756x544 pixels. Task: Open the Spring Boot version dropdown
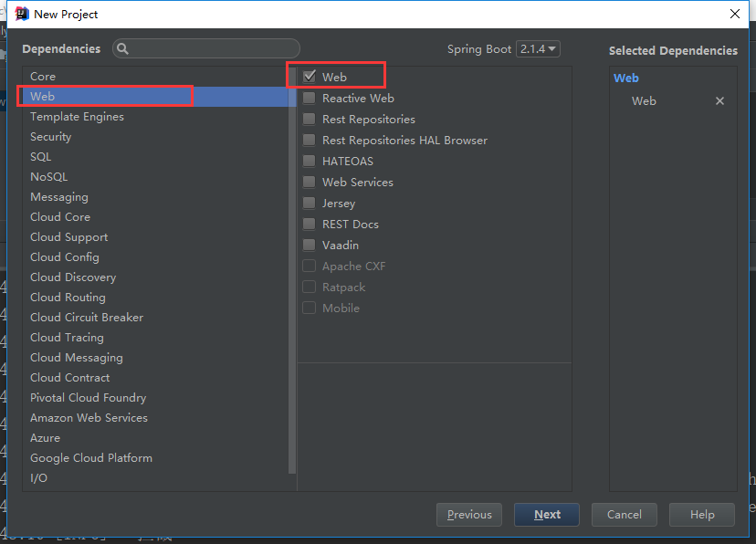(x=538, y=48)
